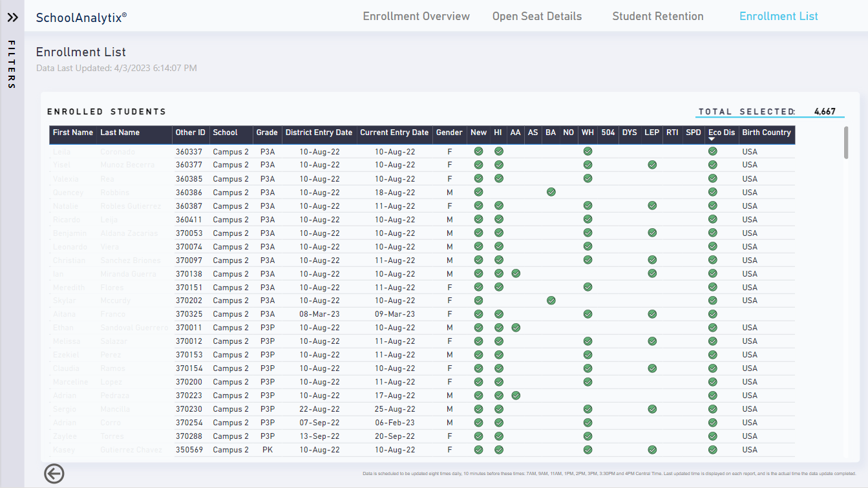Viewport: 868px width, 488px height.
Task: Select the Birth Country column header
Action: [766, 133]
